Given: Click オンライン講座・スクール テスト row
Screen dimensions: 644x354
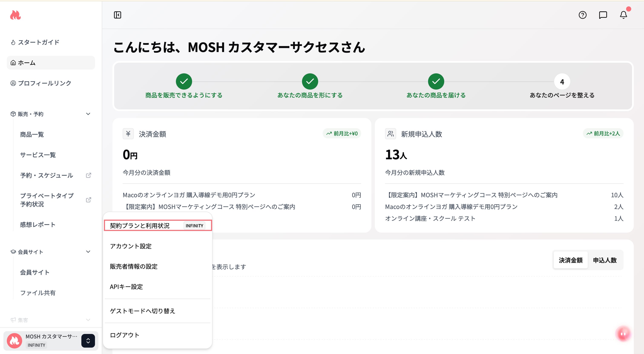Looking at the screenshot, I should [504, 219].
